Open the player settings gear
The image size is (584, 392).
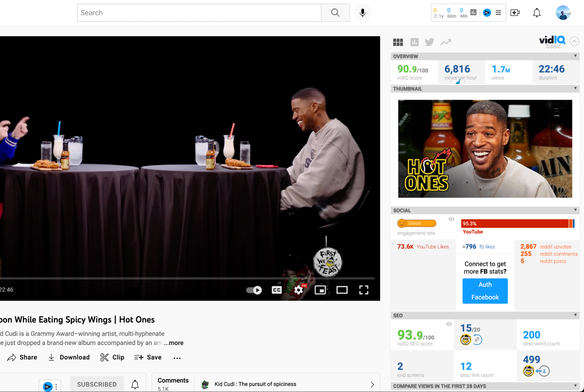point(298,290)
